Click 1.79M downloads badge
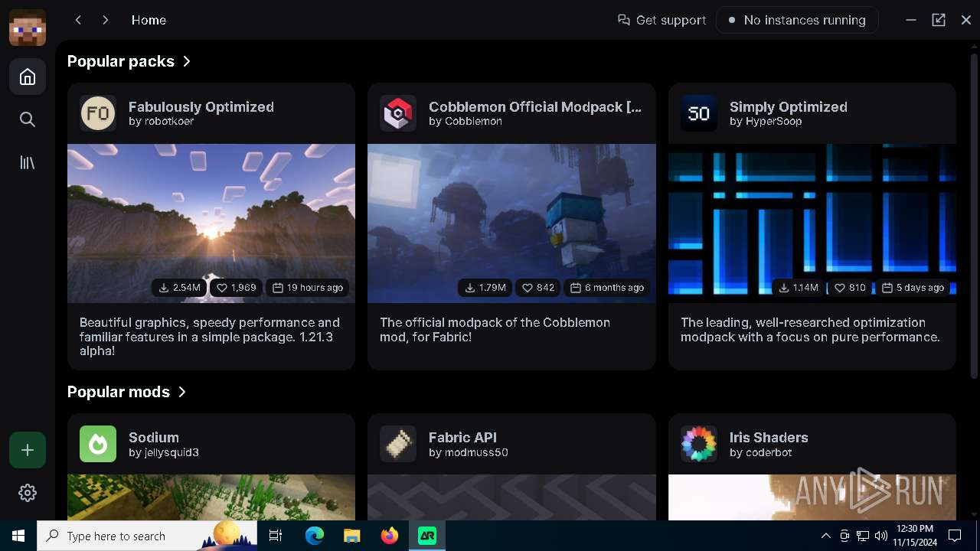The image size is (980, 551). tap(485, 288)
